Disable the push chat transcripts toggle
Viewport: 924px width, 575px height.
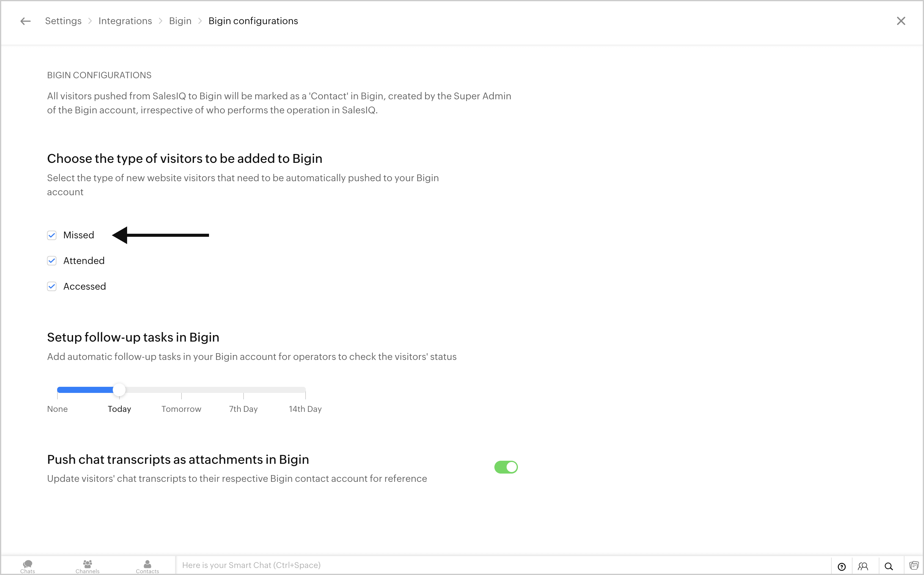click(x=506, y=467)
